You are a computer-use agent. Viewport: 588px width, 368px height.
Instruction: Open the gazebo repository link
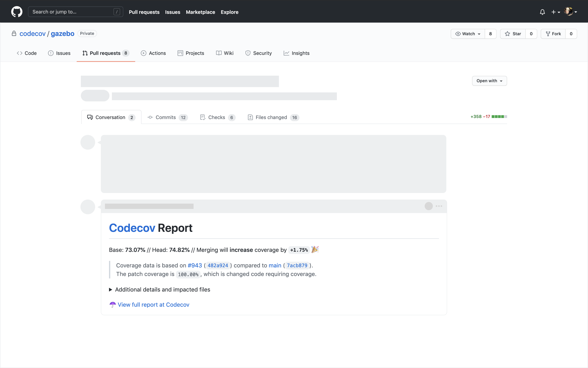coord(62,34)
